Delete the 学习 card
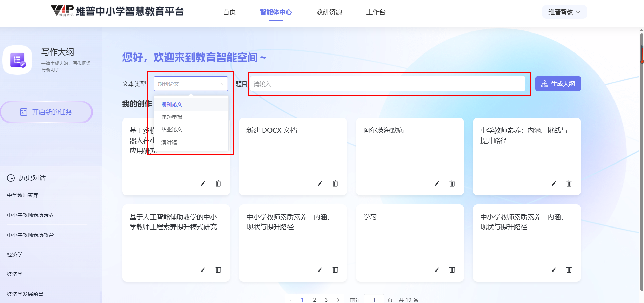Screen dimensions: 644x303 click(x=452, y=270)
